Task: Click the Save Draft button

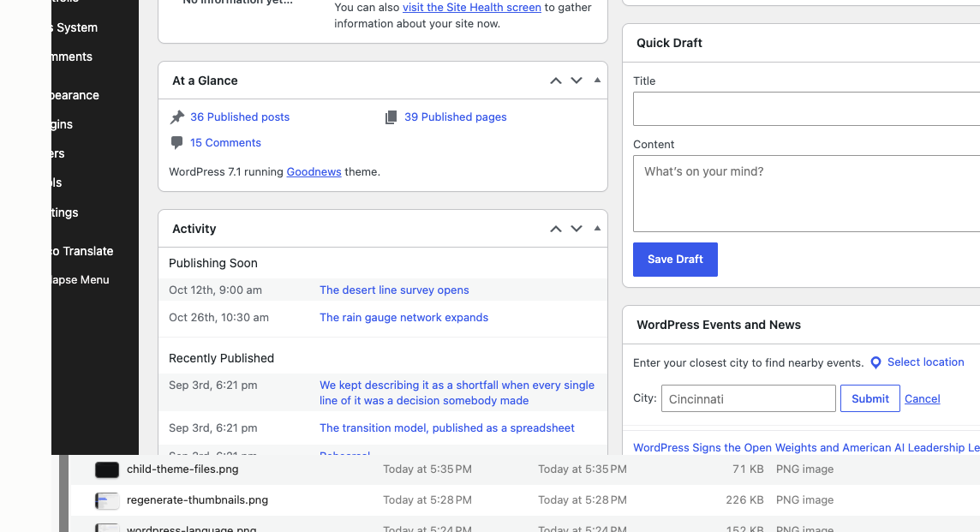Action: [675, 260]
